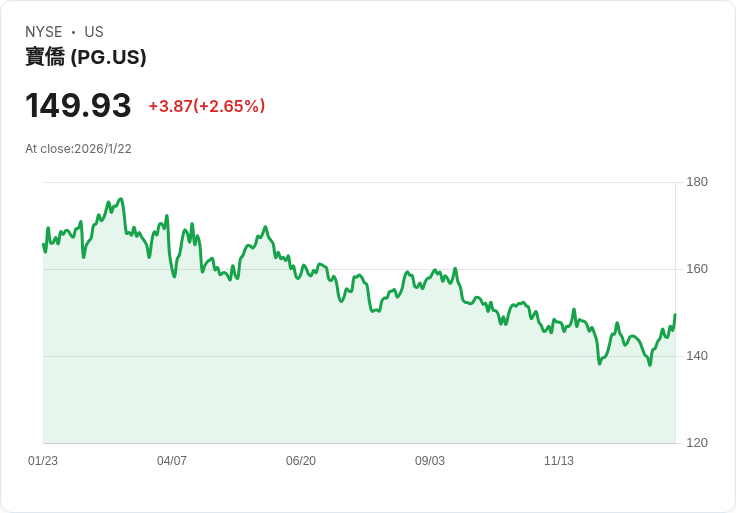Click the 140 y-axis price label
This screenshot has width=736, height=513.
click(697, 356)
